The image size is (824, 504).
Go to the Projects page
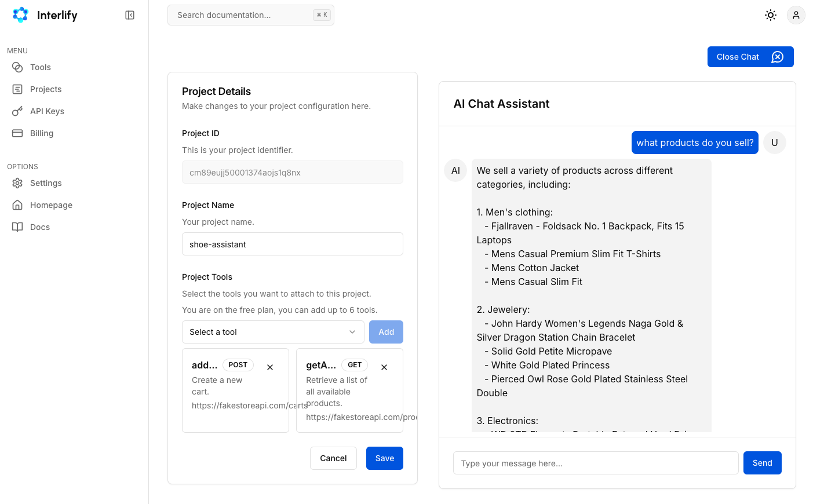tap(45, 89)
